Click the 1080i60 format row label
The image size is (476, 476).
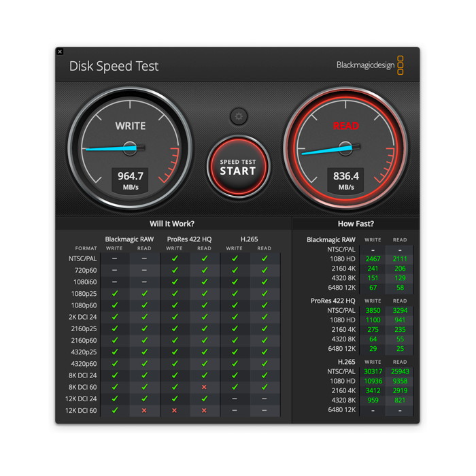(85, 282)
